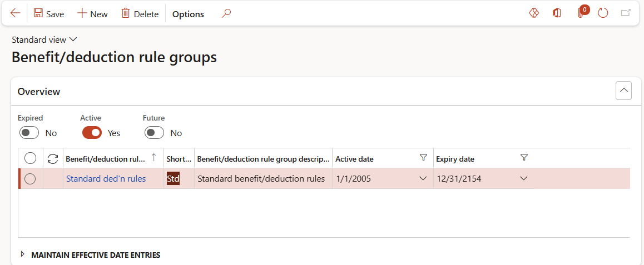Open form in new window icon

pyautogui.click(x=626, y=13)
